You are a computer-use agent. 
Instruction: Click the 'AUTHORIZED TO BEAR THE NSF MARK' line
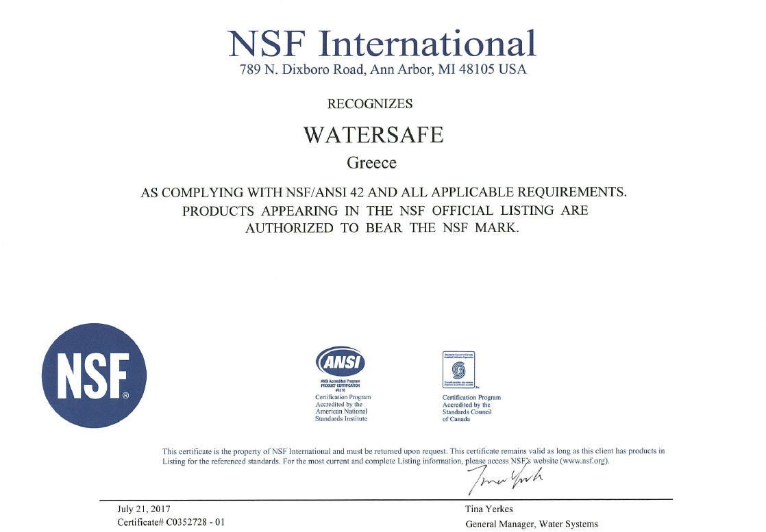382,228
